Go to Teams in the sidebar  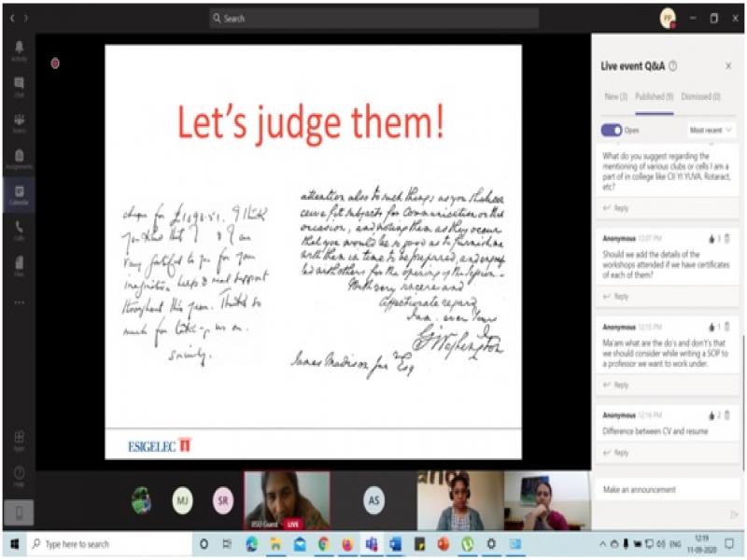pyautogui.click(x=19, y=122)
